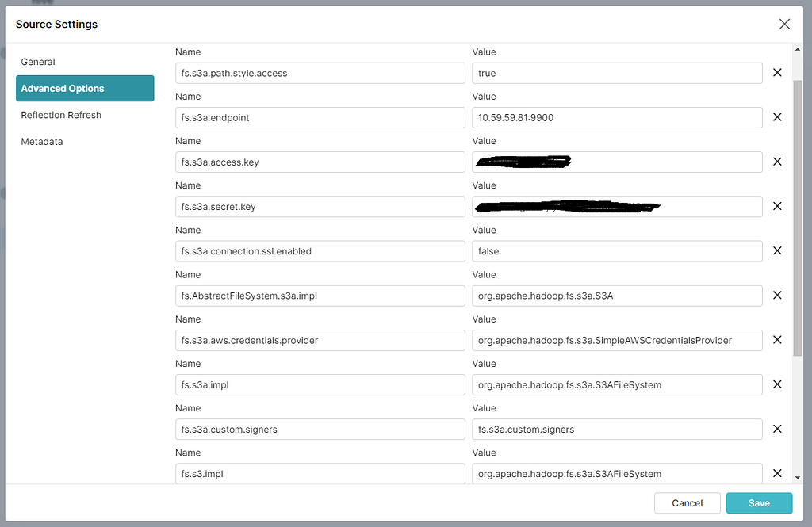This screenshot has height=527, width=812.
Task: Delete the fs.s3.impl property row
Action: [777, 473]
